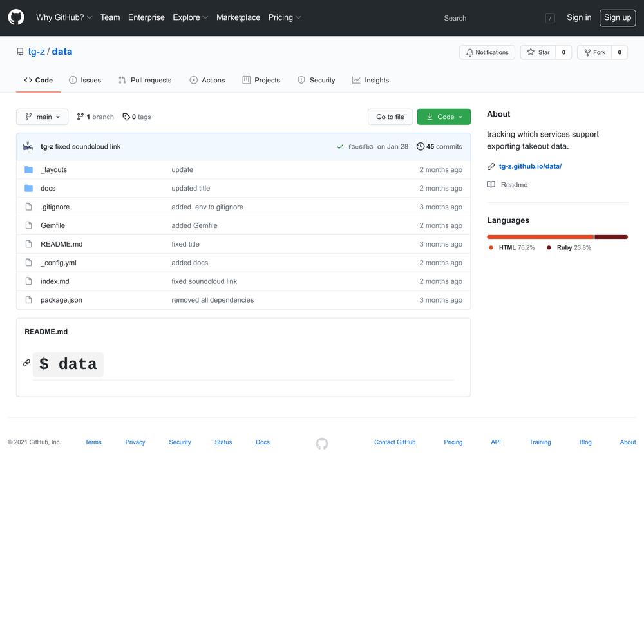Click the tag icon next to 0 tags
The image size is (644, 644).
126,117
